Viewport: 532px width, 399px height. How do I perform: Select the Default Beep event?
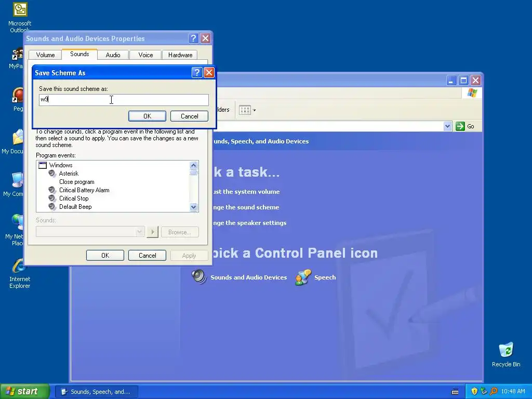(x=75, y=207)
